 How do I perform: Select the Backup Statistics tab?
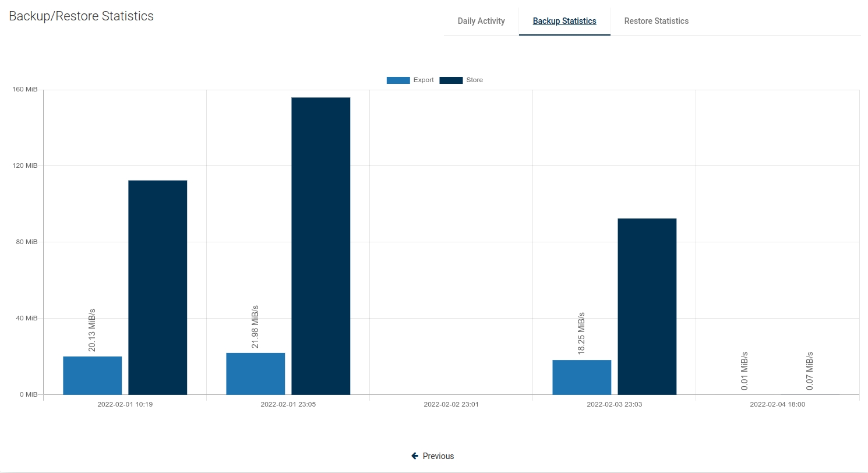pos(564,21)
